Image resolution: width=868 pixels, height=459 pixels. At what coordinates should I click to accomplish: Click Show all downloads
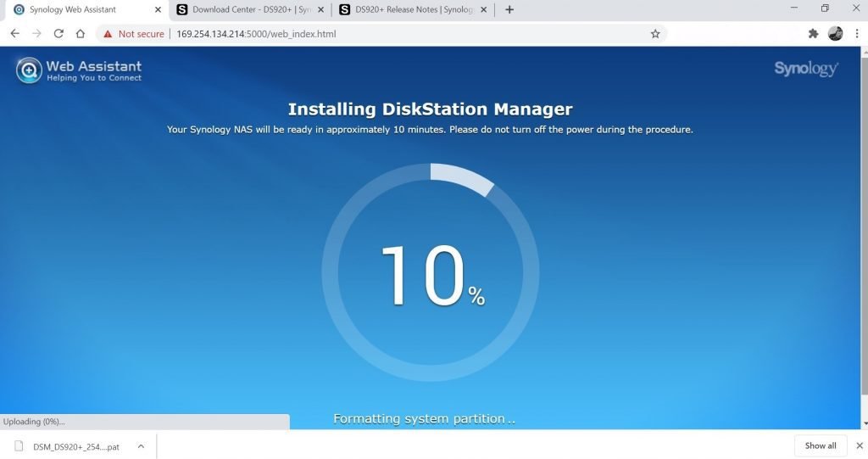point(821,445)
